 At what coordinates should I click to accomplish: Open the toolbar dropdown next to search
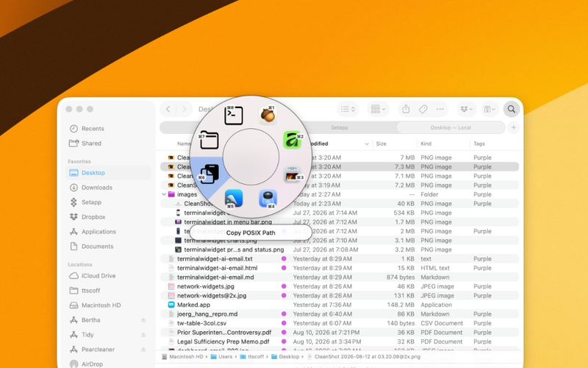[x=490, y=109]
